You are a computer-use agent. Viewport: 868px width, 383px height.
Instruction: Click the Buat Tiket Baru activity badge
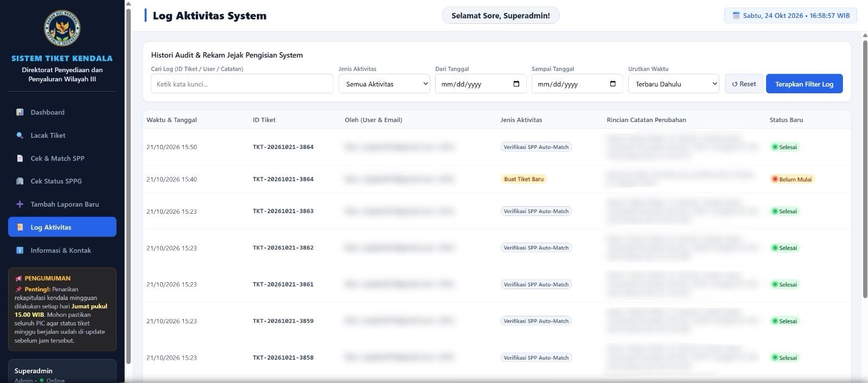[524, 179]
